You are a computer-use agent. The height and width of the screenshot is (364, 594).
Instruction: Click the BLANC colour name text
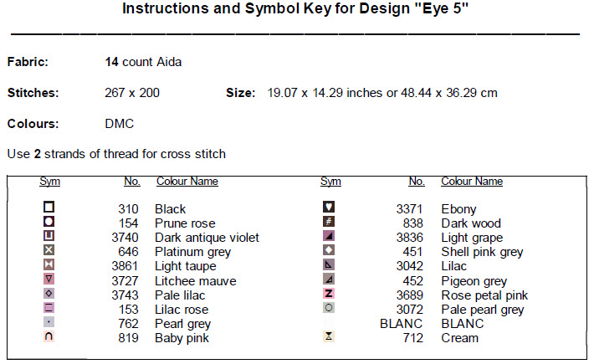tap(462, 324)
